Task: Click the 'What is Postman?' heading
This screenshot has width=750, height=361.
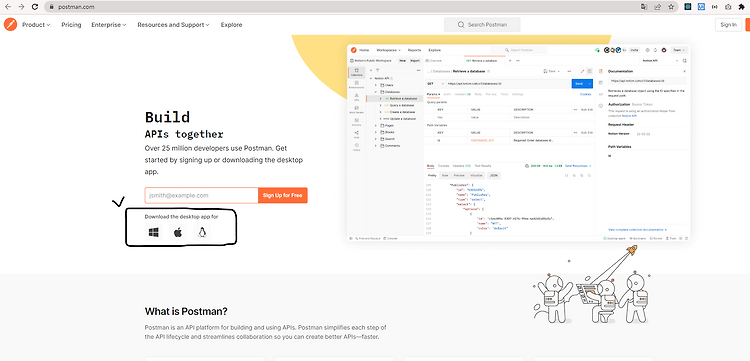Action: point(186,311)
